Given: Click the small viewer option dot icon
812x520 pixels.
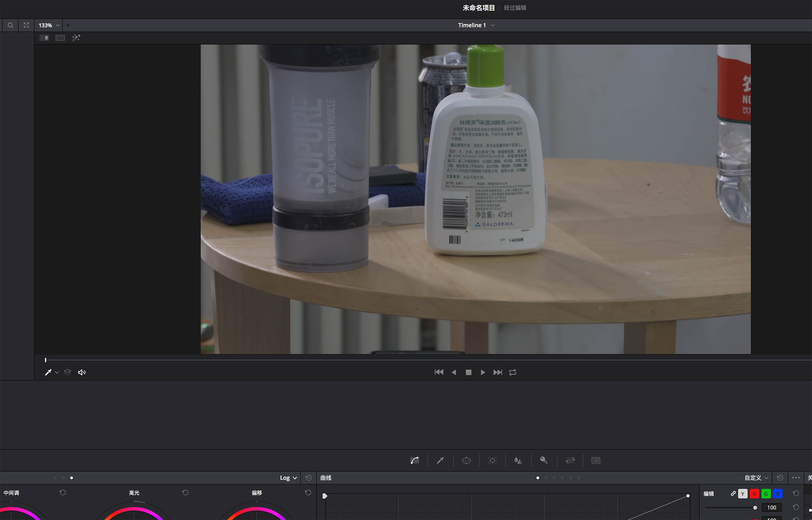Looking at the screenshot, I should point(68,25).
